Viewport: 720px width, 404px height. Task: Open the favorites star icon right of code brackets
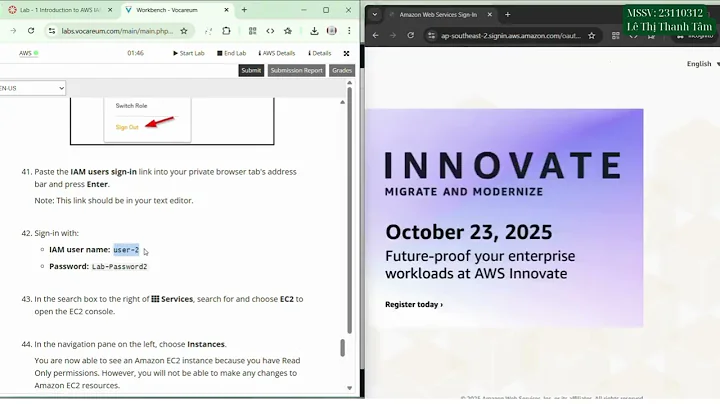pyautogui.click(x=288, y=31)
